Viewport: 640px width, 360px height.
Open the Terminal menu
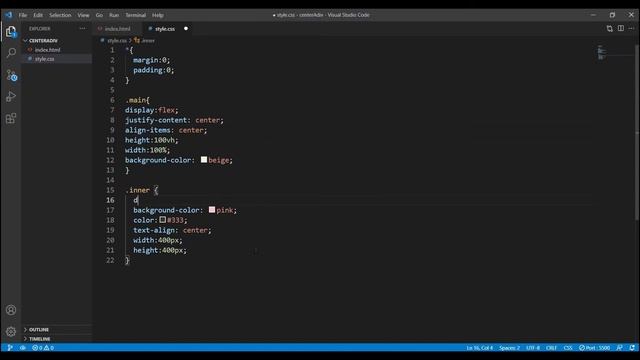(136, 15)
